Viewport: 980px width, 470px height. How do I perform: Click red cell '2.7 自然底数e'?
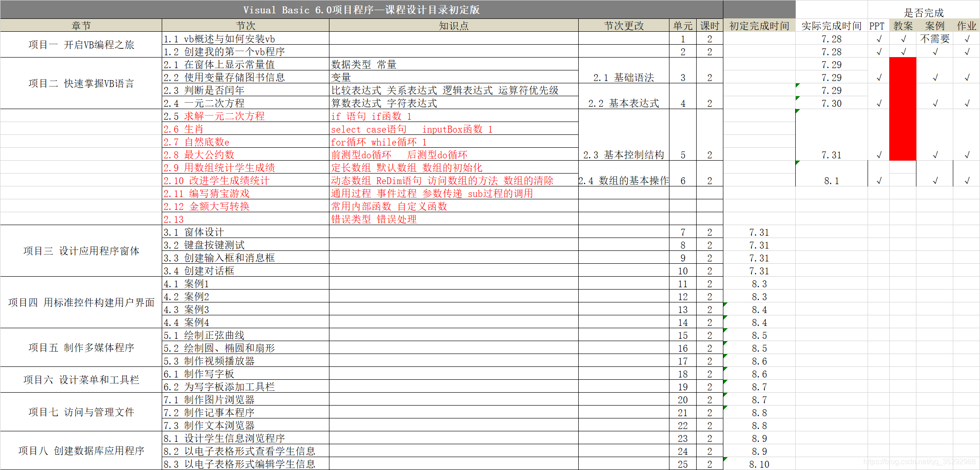(x=246, y=142)
